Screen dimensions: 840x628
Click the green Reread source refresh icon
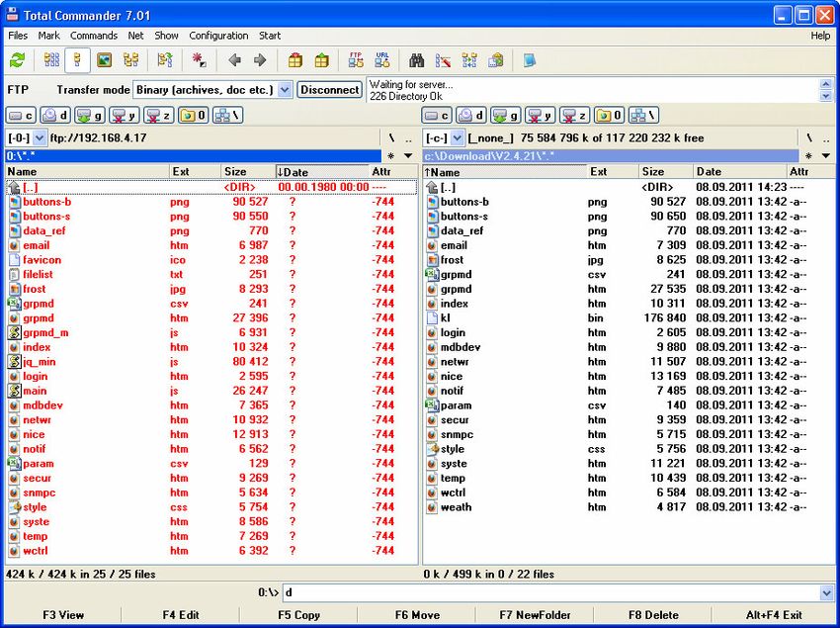click(x=17, y=60)
